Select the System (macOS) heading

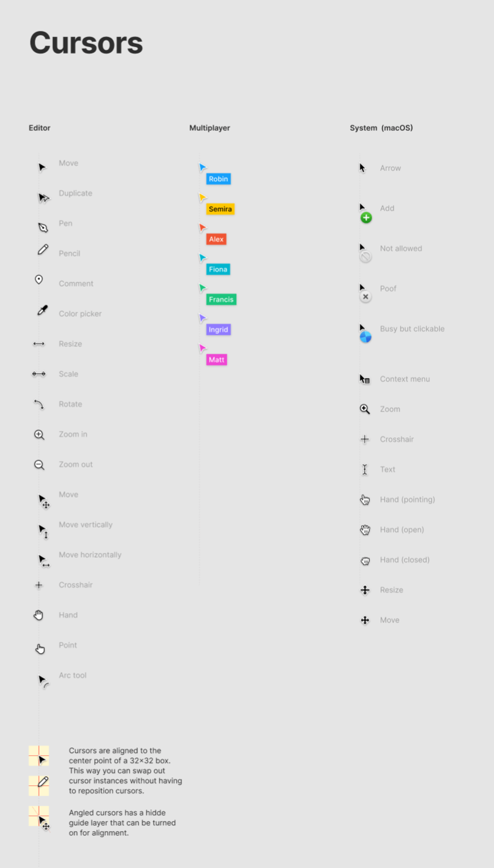point(381,128)
